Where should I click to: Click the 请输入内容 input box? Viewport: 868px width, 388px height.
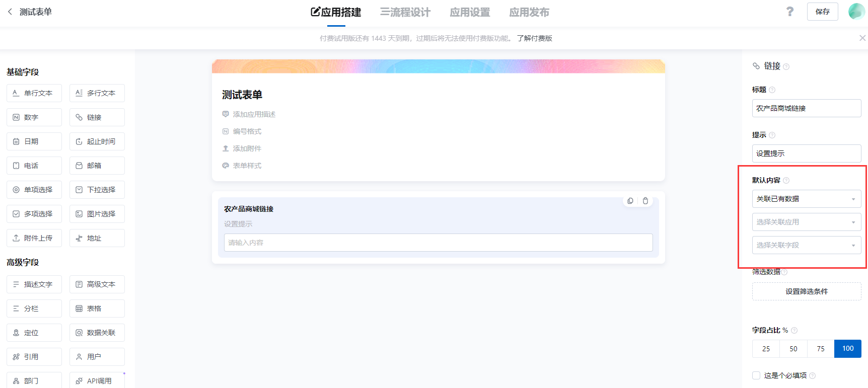point(438,243)
